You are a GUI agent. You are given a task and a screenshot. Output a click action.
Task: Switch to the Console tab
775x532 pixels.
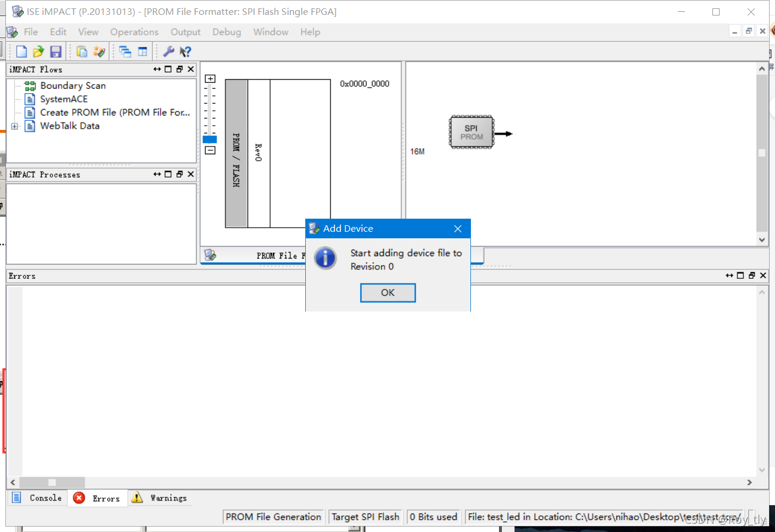pos(38,498)
